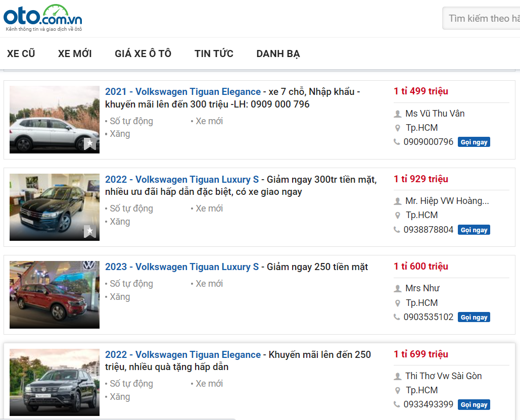Click phone icon next to 0933493399
520x420 pixels.
(x=397, y=404)
